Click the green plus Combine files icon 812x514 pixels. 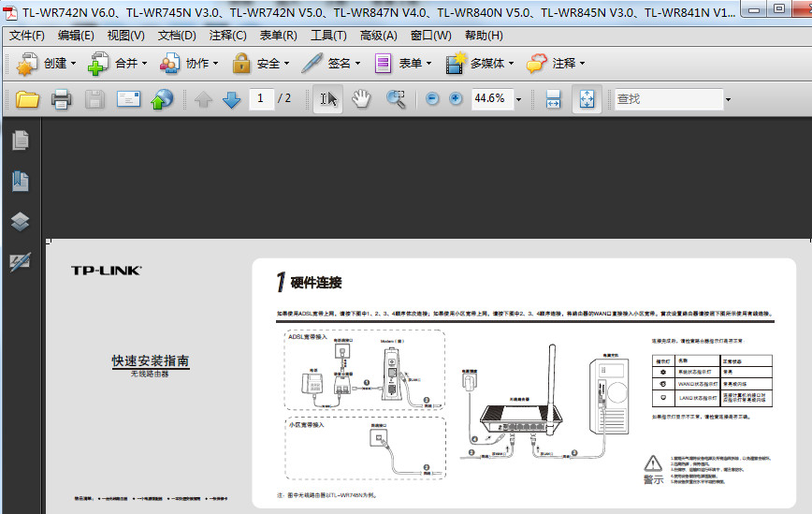click(98, 64)
